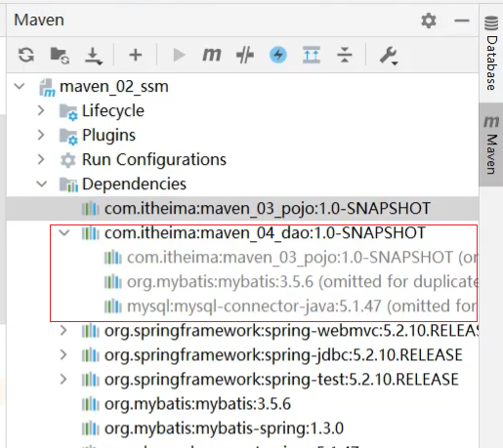Expand the Lifecycle node
This screenshot has width=503, height=448.
[41, 110]
